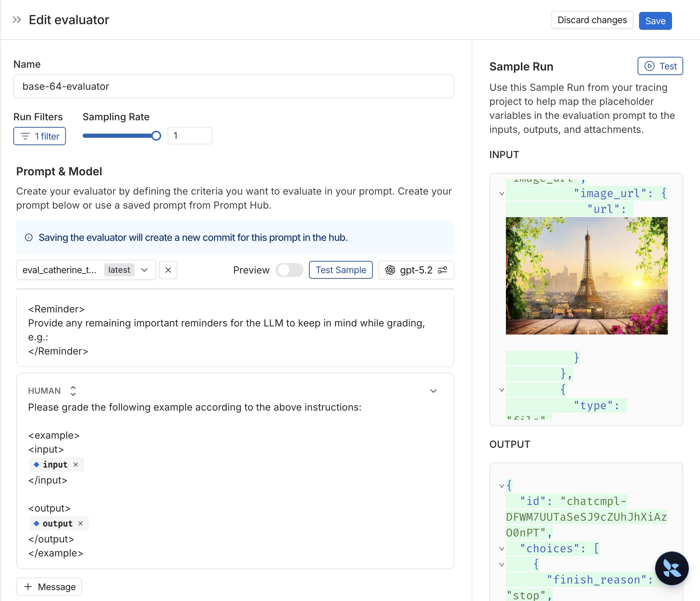Collapse the Edit evaluator panel
This screenshot has height=601, width=700.
[x=16, y=20]
